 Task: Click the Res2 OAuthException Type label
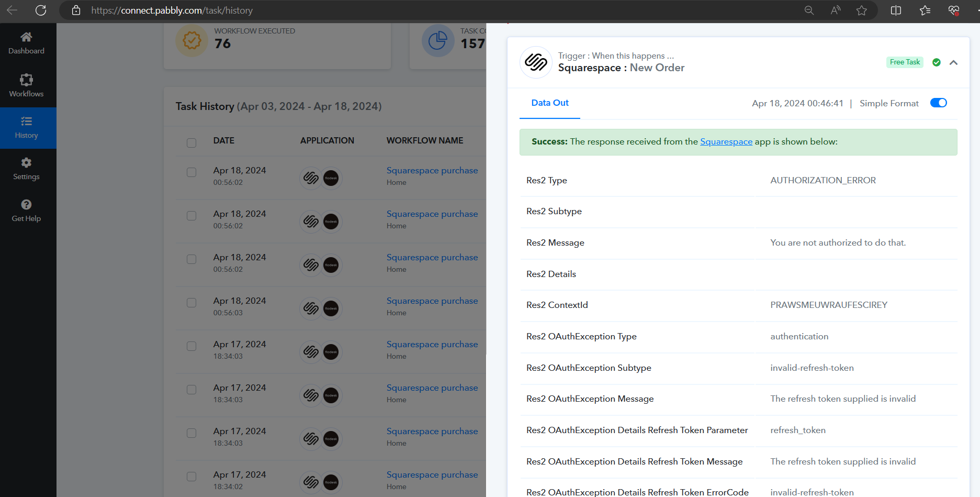(x=581, y=337)
